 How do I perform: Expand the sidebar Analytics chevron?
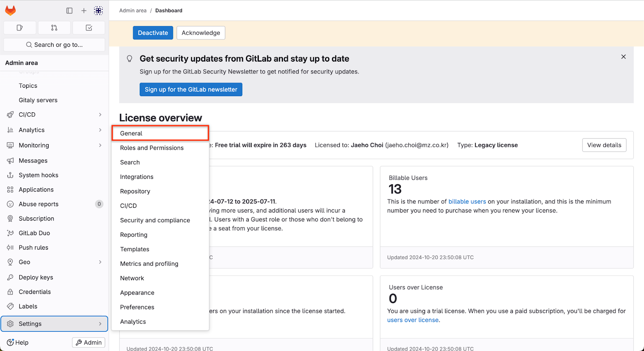click(x=100, y=130)
